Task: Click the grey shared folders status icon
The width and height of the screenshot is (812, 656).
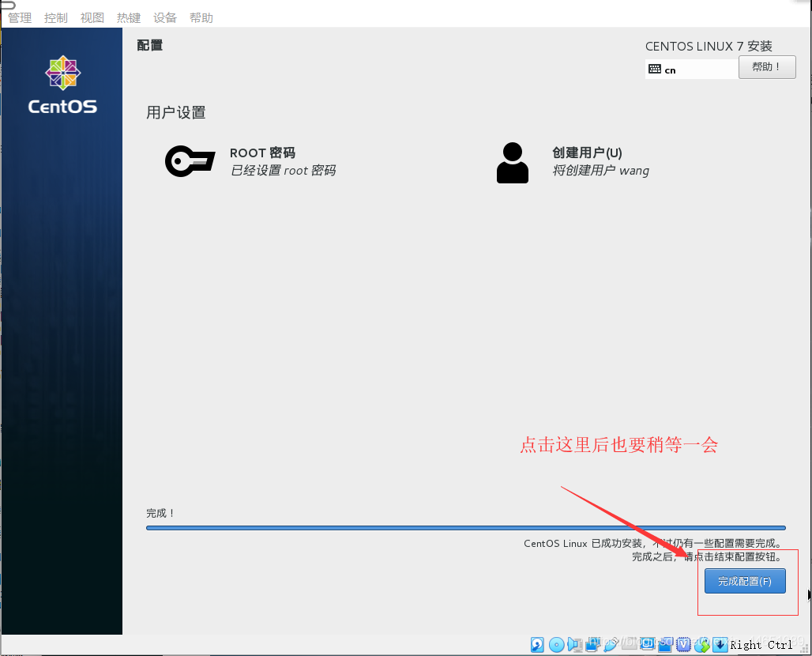Action: 630,643
